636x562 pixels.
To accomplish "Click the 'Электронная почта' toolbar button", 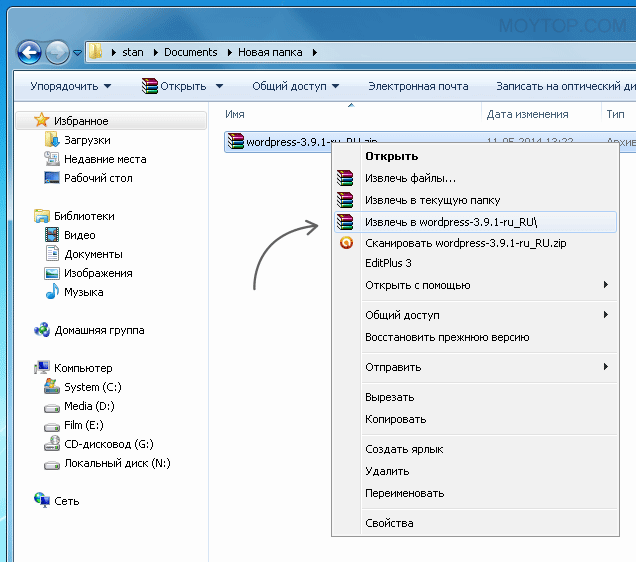I will 418,86.
